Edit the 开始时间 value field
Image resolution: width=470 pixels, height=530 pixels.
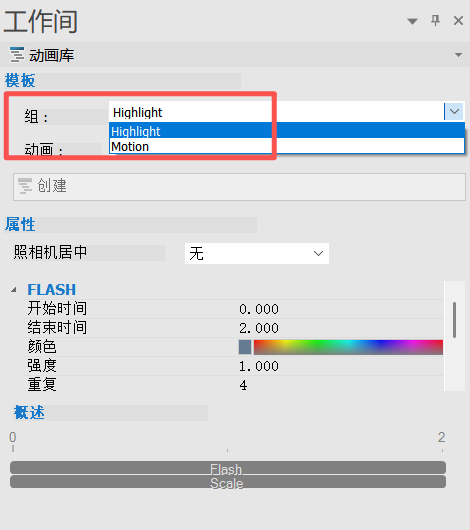tap(341, 309)
